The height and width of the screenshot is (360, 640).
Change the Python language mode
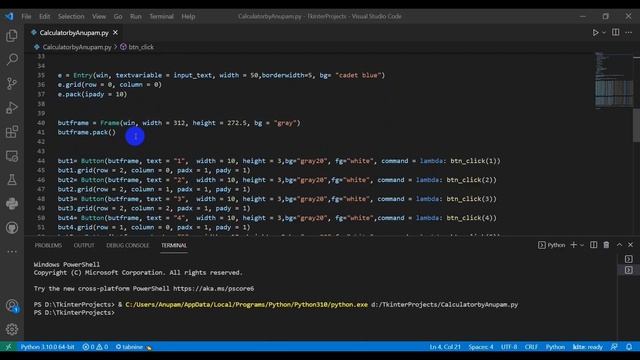[x=555, y=347]
